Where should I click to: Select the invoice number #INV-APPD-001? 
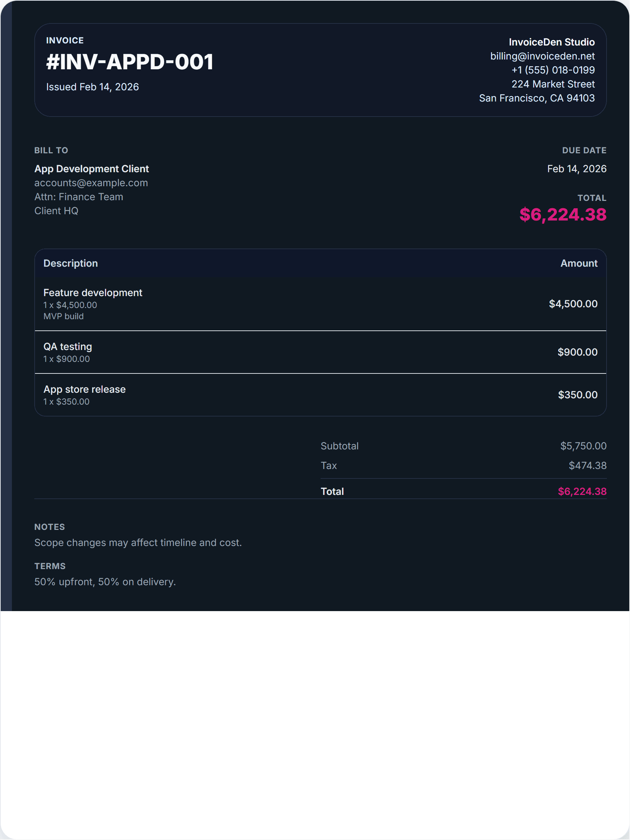point(129,62)
